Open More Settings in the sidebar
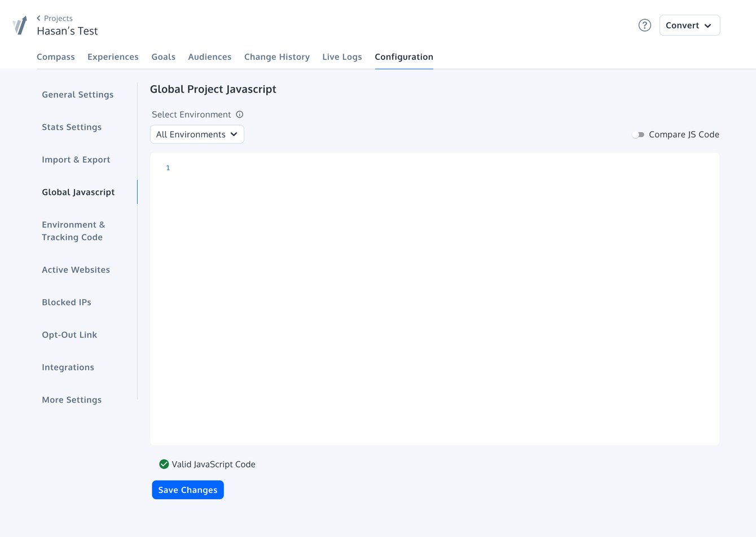The image size is (756, 537). (72, 400)
